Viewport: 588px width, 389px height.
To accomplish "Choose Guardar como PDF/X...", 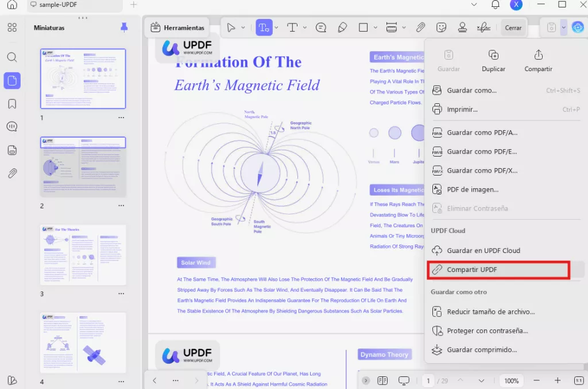I will click(506, 170).
